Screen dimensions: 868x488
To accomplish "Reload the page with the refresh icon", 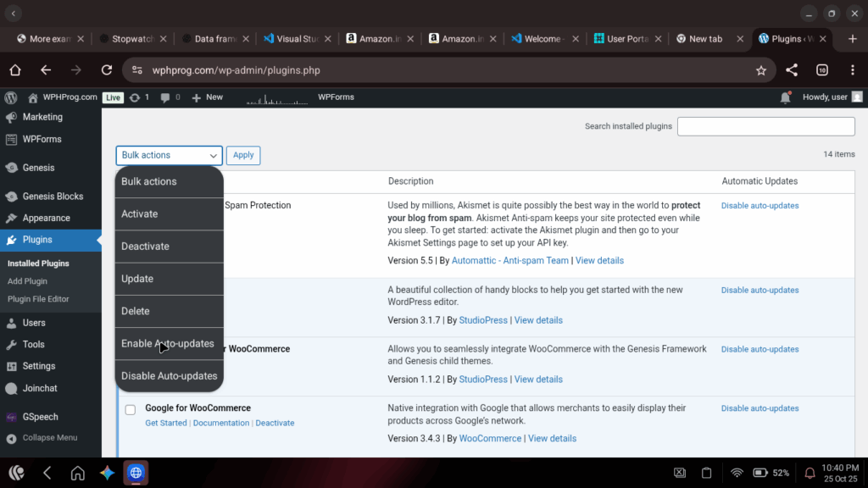I will click(107, 70).
